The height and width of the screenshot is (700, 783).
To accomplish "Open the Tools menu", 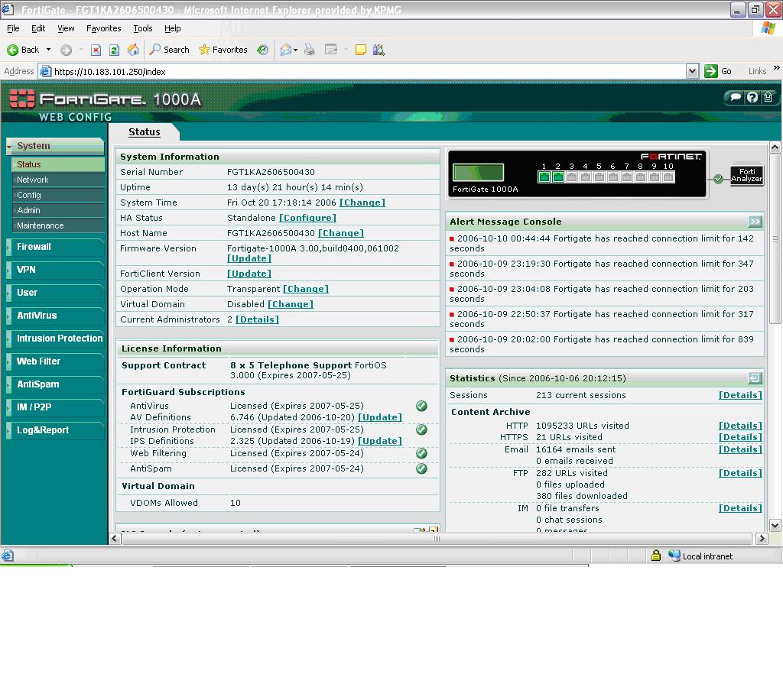I will (143, 28).
